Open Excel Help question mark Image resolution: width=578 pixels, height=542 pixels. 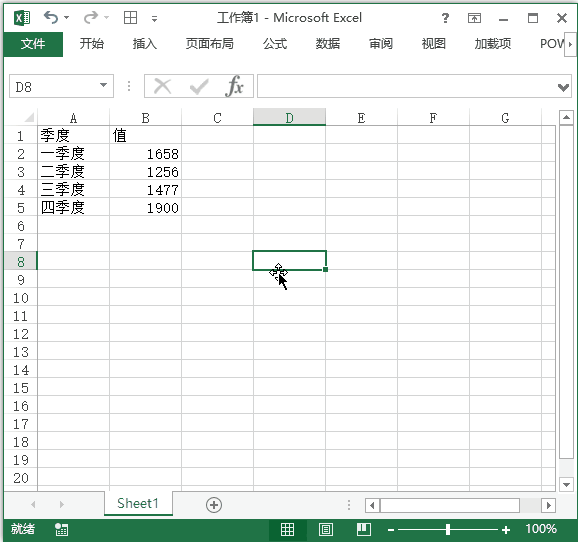(x=445, y=18)
